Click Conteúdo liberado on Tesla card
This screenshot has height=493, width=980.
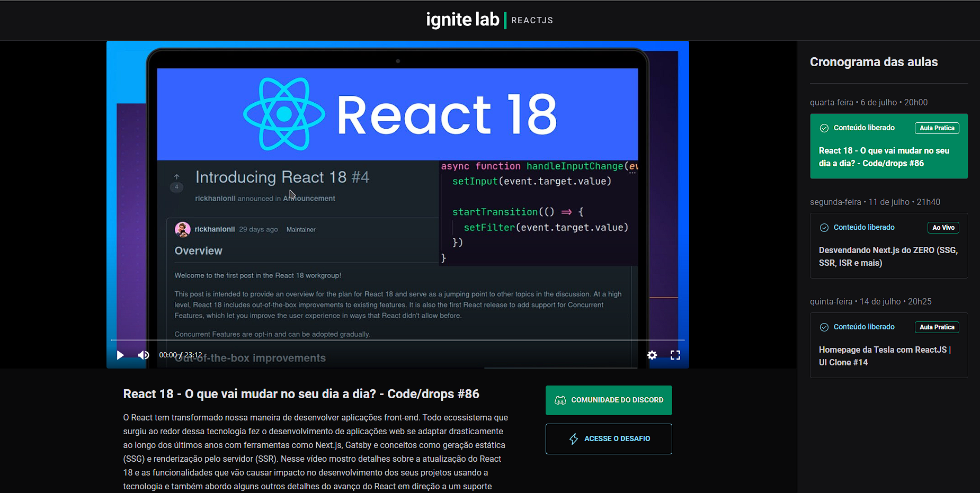[x=864, y=327]
